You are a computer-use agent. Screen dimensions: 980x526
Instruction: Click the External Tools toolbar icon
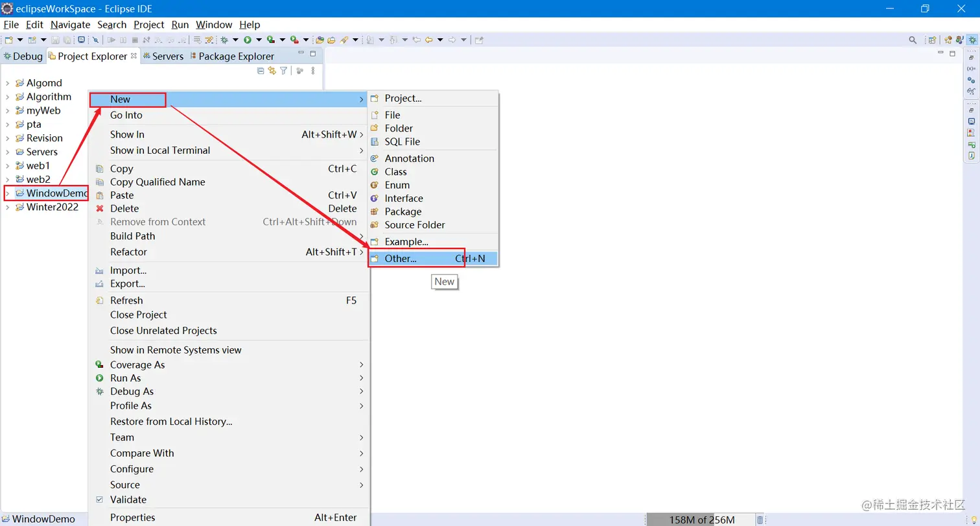point(293,40)
